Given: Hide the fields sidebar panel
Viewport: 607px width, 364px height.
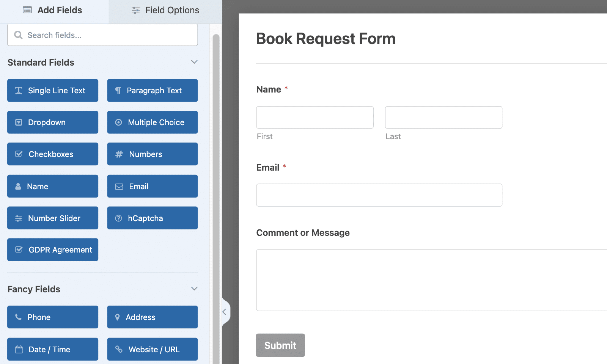Looking at the screenshot, I should click(225, 311).
